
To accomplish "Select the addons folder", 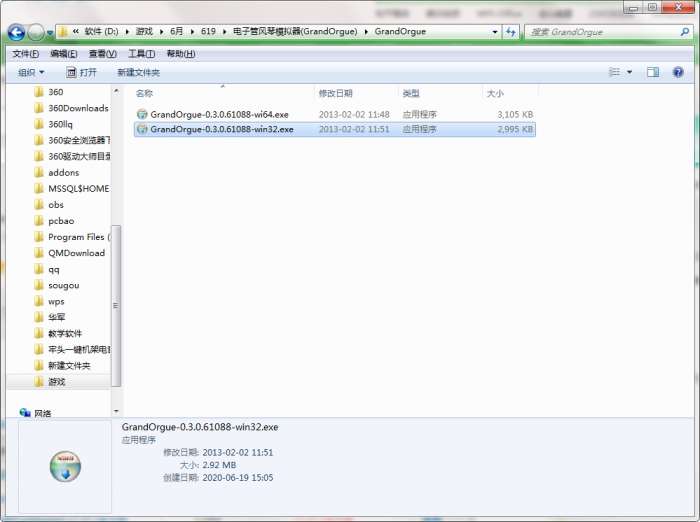I will [63, 172].
